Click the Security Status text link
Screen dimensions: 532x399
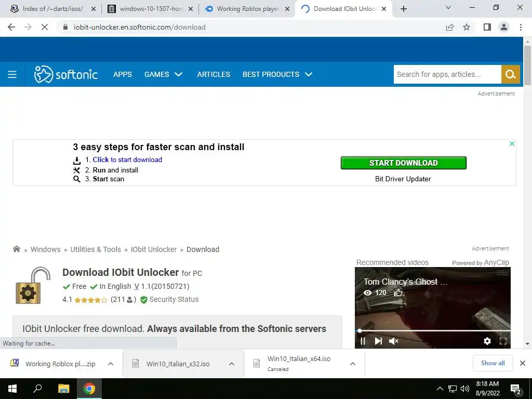coord(174,299)
